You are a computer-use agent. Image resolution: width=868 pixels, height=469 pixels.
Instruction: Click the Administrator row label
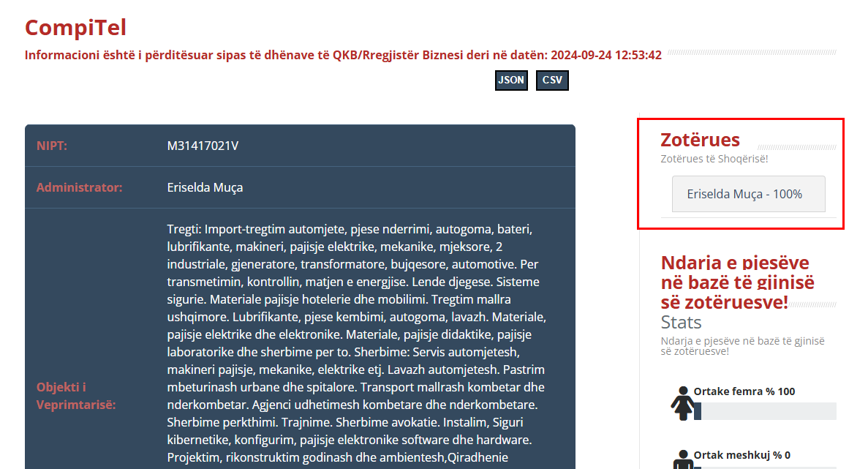(x=79, y=188)
